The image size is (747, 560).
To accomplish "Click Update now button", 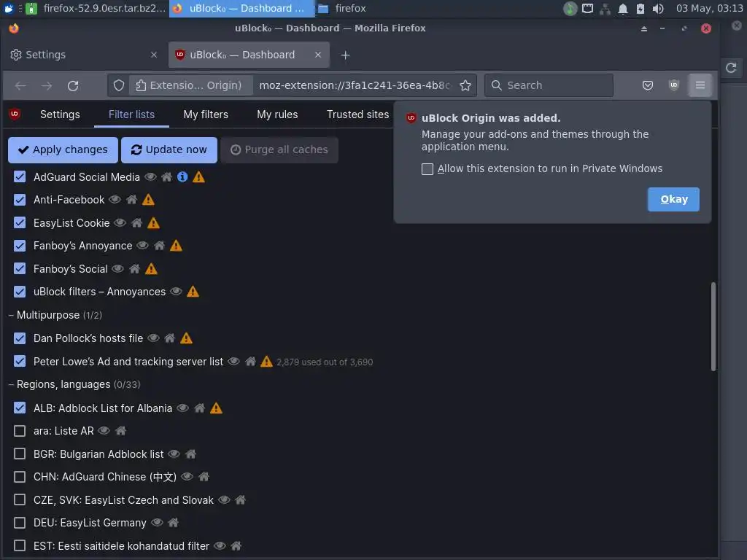I will tap(169, 150).
